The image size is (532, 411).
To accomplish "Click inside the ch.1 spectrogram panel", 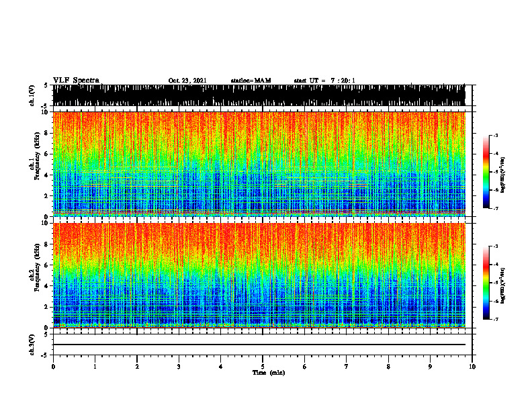I will coord(259,164).
